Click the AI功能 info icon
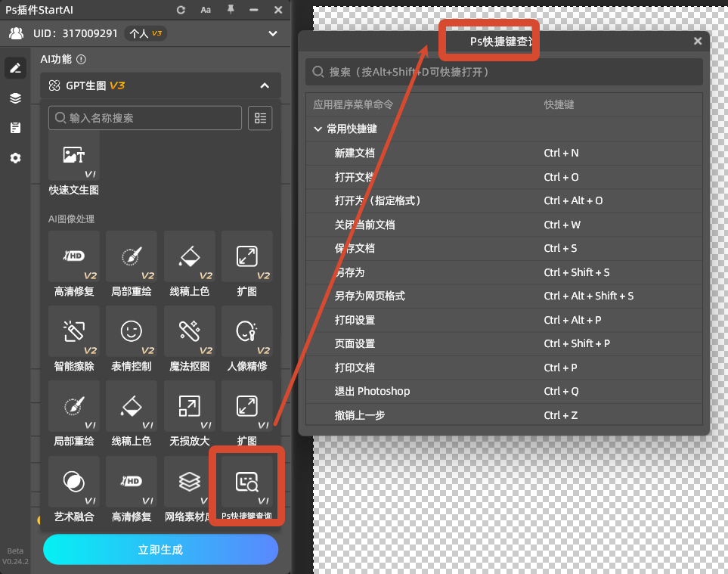The image size is (728, 574). point(81,60)
